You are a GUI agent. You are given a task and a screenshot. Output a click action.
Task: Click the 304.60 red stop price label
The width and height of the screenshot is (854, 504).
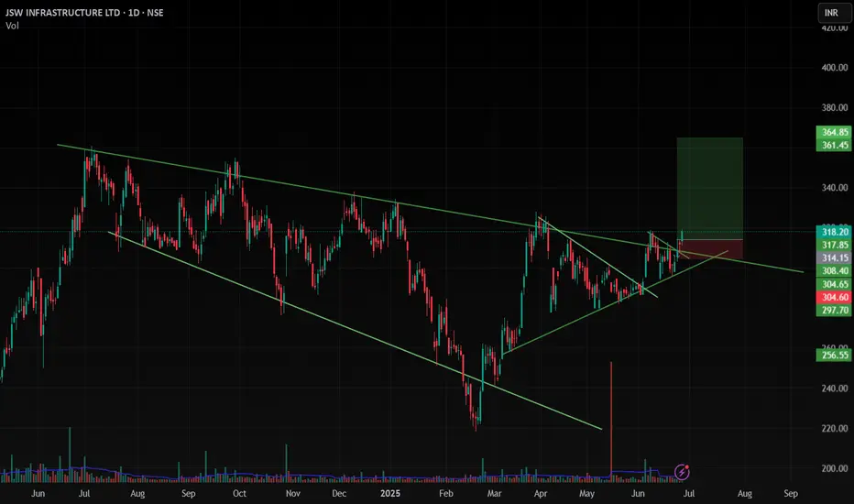[834, 297]
